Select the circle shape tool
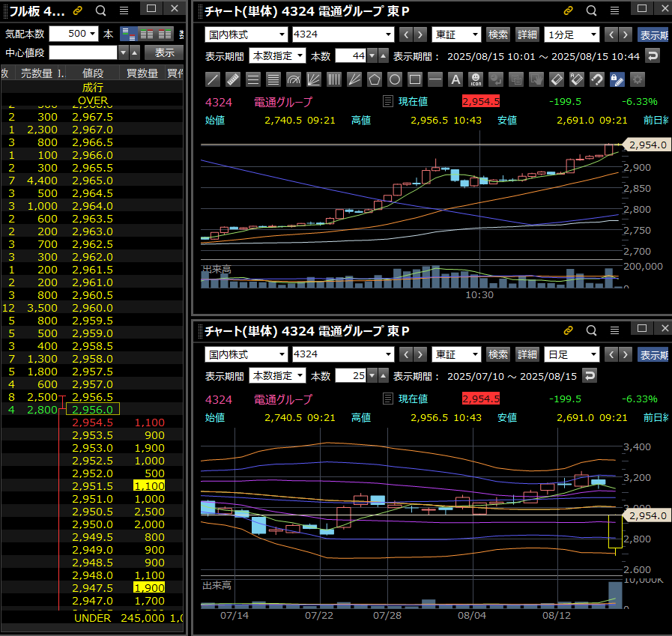 coord(395,79)
